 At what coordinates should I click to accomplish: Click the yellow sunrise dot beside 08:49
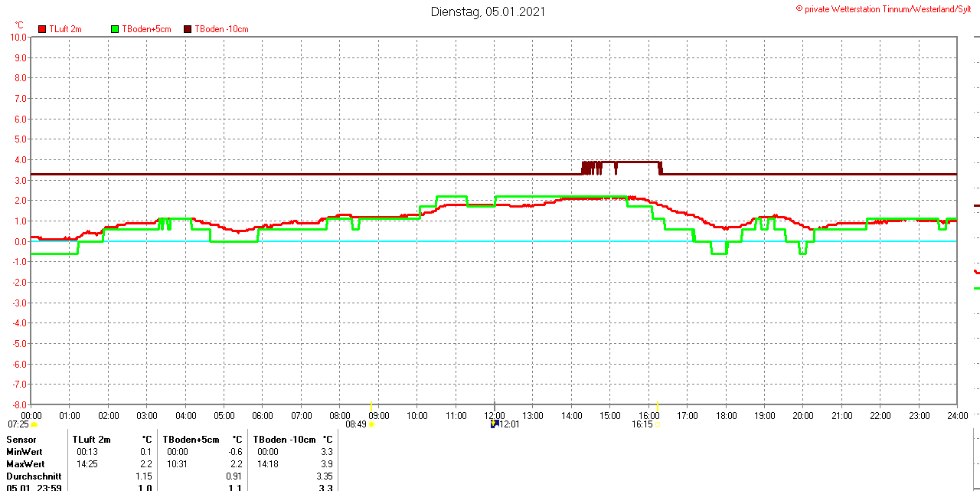click(x=371, y=424)
